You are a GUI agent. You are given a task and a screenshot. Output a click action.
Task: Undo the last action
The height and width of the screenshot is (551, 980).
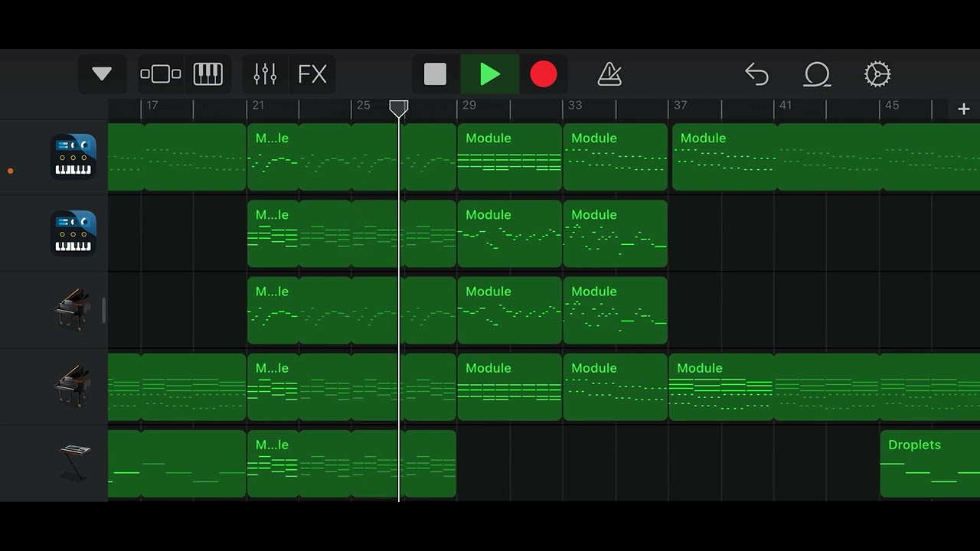[756, 74]
